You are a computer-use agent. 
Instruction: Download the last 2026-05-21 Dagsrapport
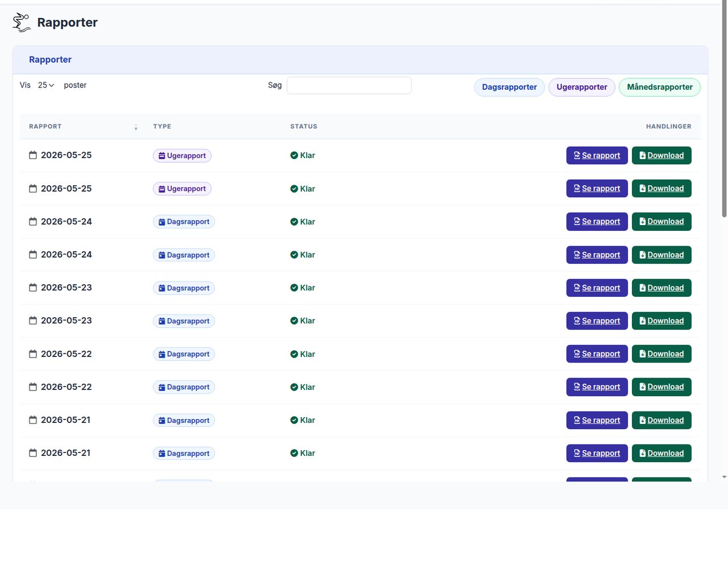(661, 453)
